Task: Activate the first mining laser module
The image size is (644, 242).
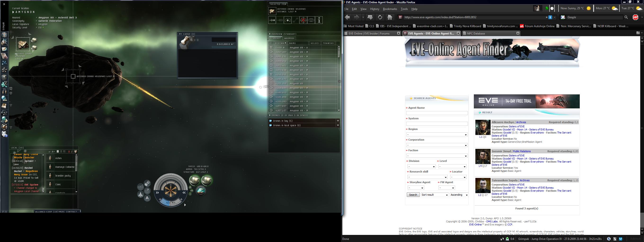Action: tap(194, 180)
